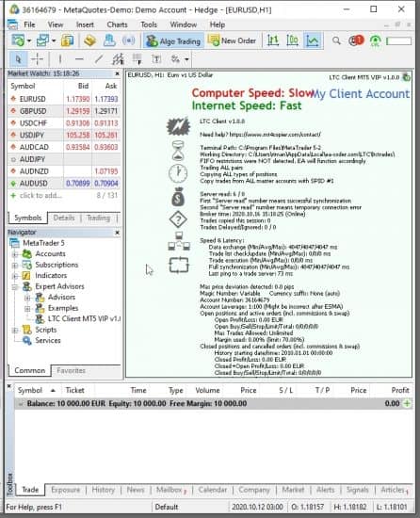The image size is (420, 518).
Task: Select Services item in Navigator
Action: (x=41, y=341)
